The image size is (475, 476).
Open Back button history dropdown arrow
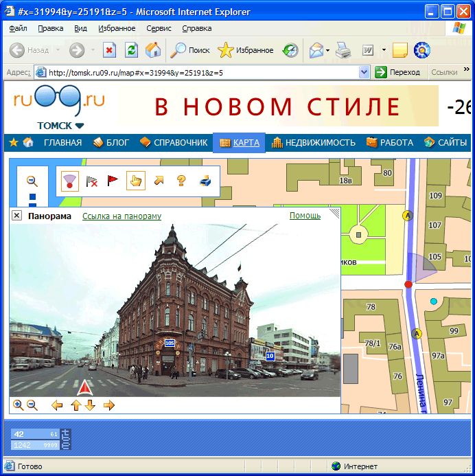click(58, 50)
